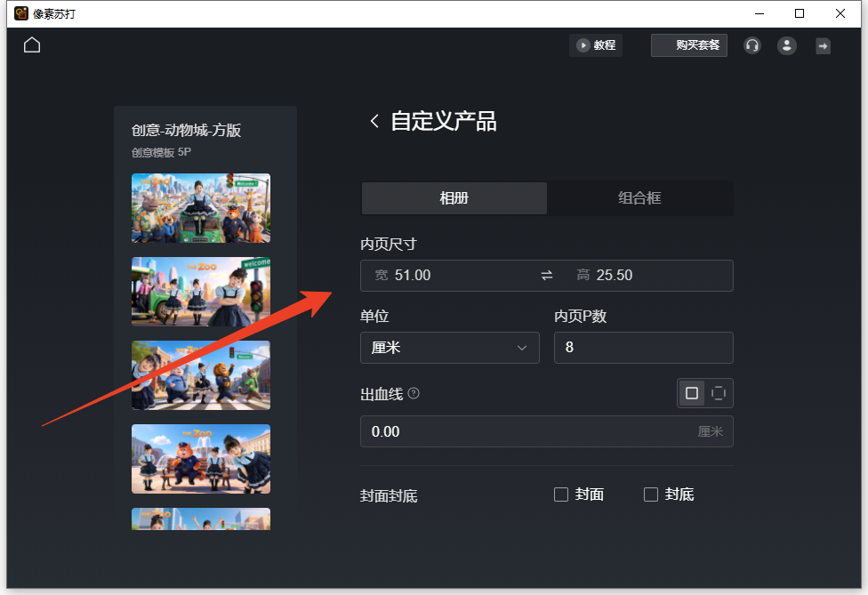The height and width of the screenshot is (595, 868).
Task: Select the per-side bleed dashed-square mode
Action: (718, 393)
